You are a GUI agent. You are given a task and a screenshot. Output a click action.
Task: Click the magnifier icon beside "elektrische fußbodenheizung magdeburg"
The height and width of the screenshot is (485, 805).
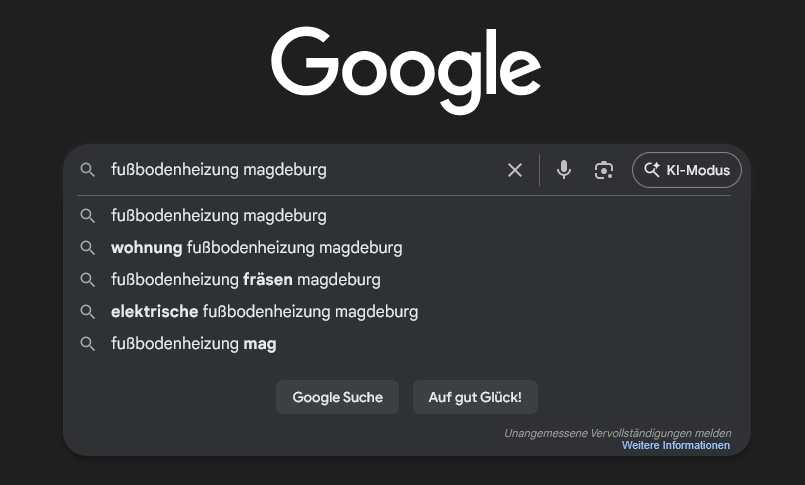tap(88, 311)
